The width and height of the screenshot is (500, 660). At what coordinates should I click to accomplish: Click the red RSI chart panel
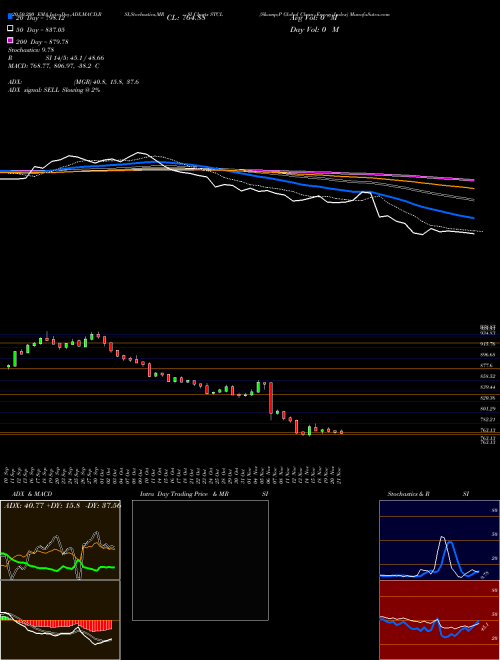click(439, 620)
